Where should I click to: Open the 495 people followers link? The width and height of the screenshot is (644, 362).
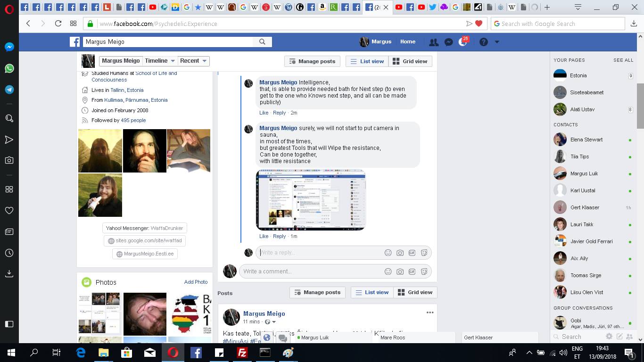coord(133,120)
